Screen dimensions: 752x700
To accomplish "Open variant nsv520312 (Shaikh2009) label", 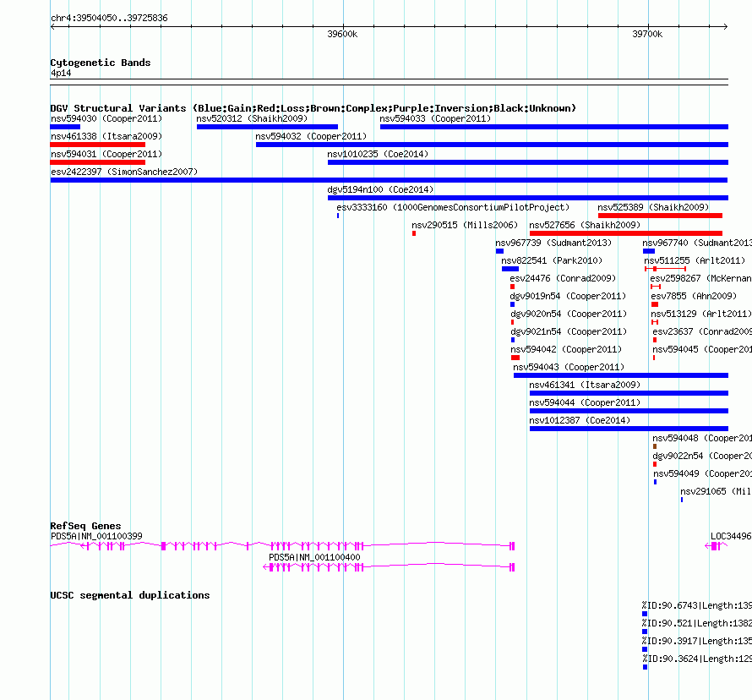I will (x=252, y=118).
